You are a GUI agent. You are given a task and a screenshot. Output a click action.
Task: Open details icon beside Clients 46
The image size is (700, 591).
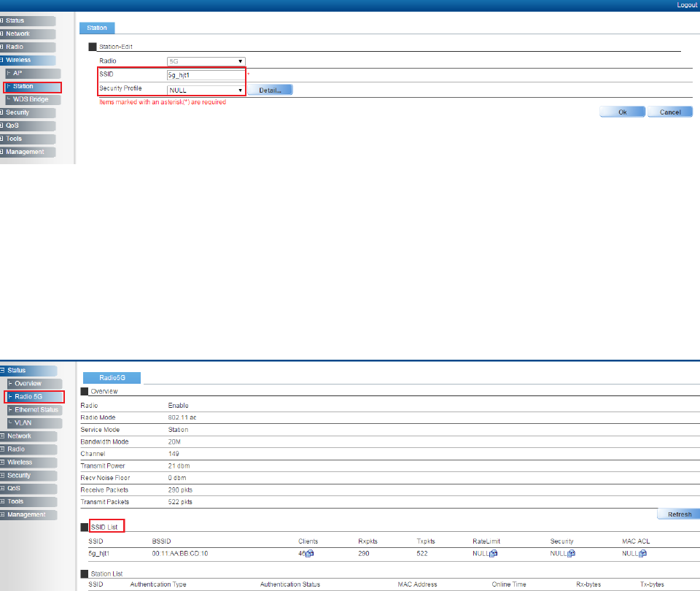pos(310,554)
